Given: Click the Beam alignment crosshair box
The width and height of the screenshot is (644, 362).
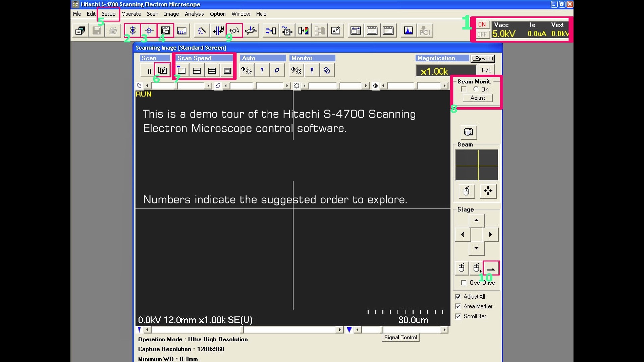Looking at the screenshot, I should [476, 165].
